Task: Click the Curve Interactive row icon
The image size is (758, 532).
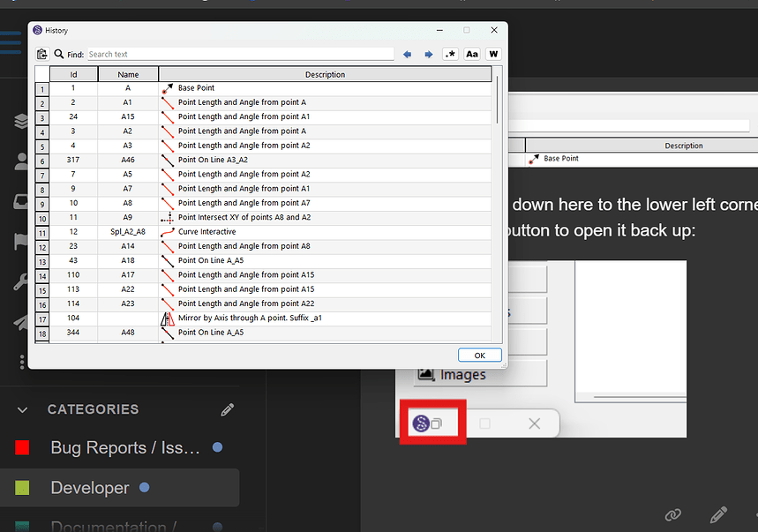Action: point(168,232)
